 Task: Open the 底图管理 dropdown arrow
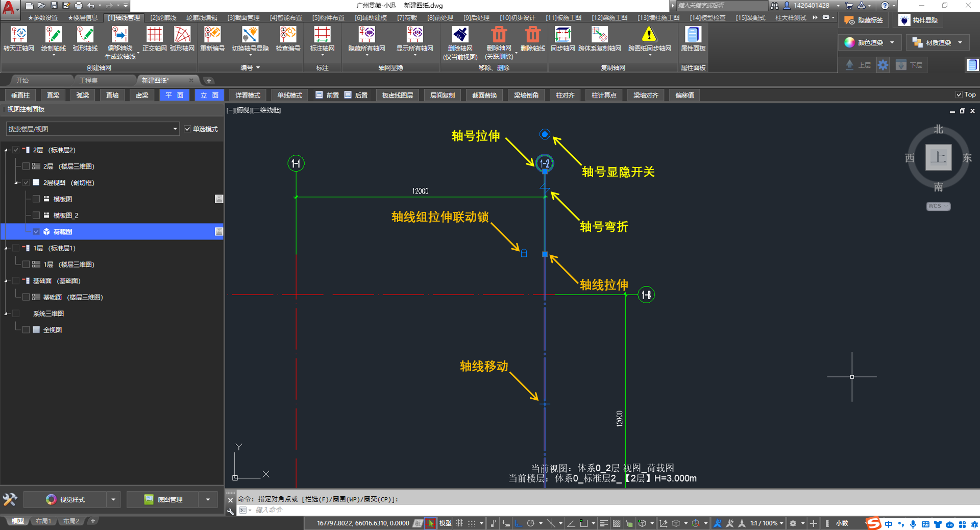click(208, 499)
